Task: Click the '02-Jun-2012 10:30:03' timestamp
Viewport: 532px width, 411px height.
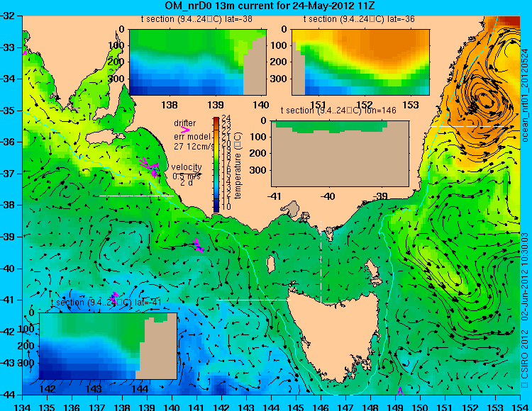Action: tap(525, 276)
